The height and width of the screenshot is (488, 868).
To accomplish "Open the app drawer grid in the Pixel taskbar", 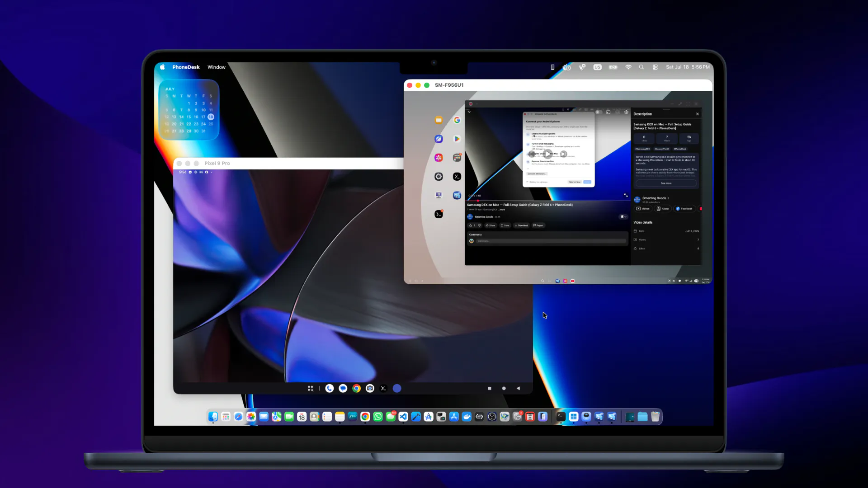I will click(311, 388).
